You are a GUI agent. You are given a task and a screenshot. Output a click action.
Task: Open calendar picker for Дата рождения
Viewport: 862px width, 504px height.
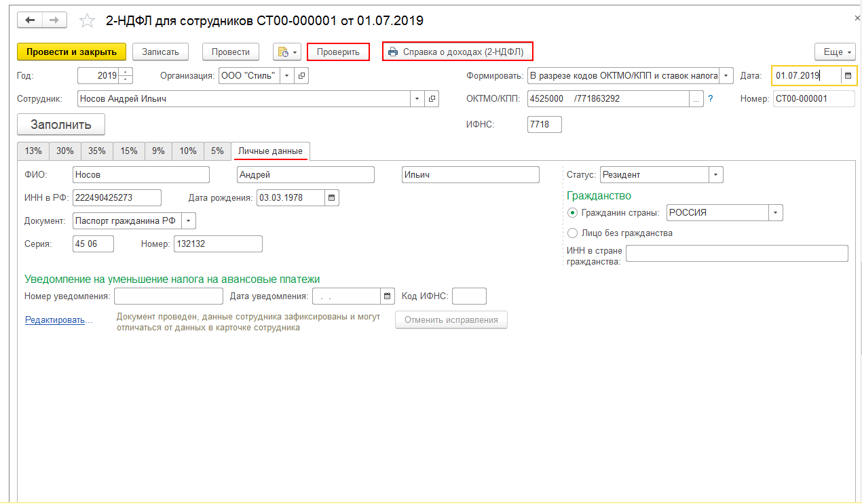pos(331,198)
